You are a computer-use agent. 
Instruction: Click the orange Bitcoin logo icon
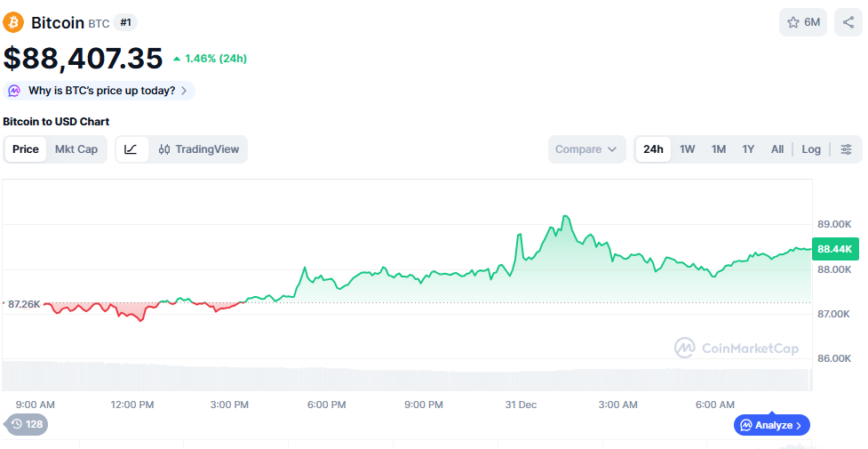point(13,22)
